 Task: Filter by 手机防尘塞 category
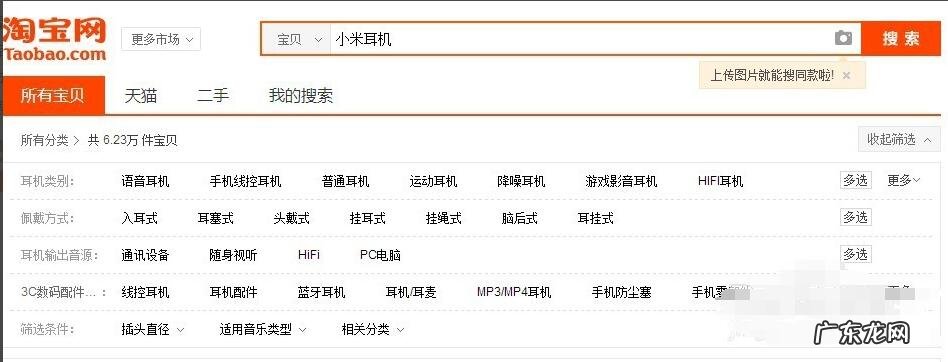tap(622, 293)
